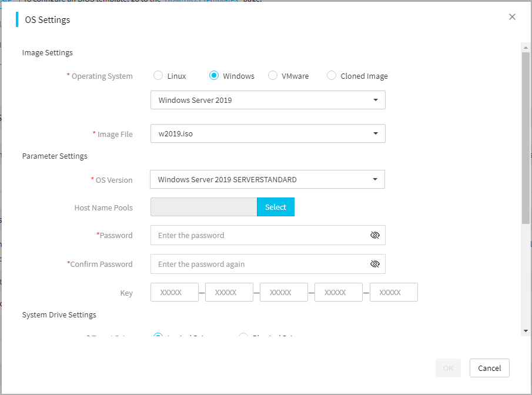
Task: Select the Linux operating system radio button
Action: tap(158, 75)
